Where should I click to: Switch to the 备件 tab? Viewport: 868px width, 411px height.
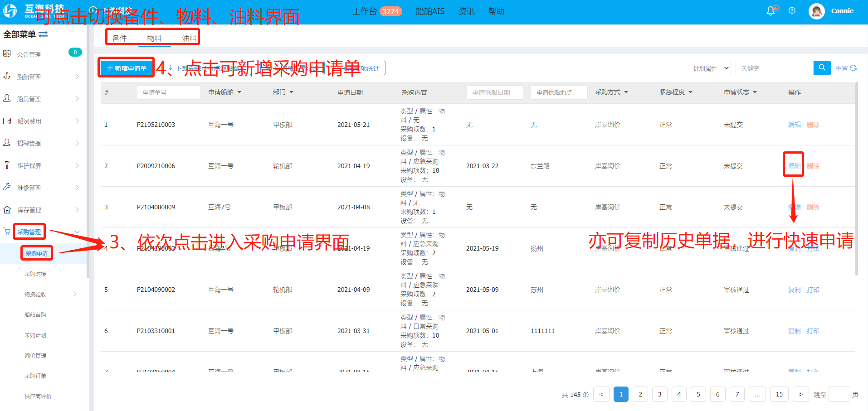[120, 38]
